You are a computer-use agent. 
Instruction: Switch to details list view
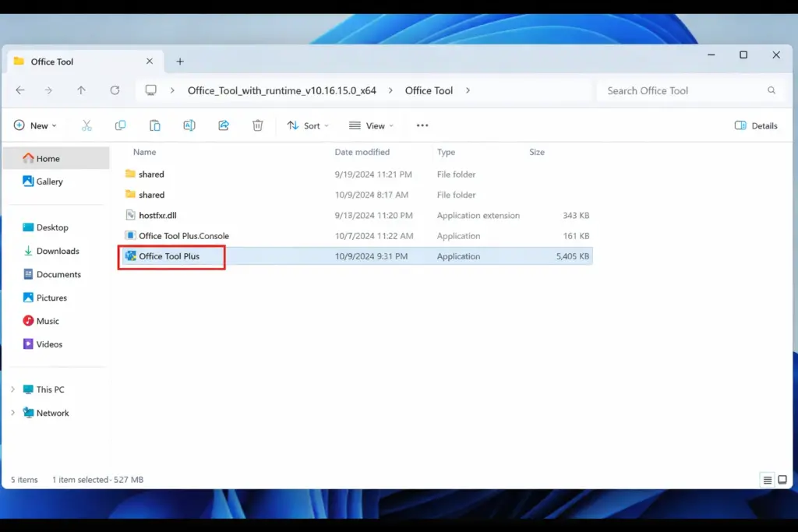tap(768, 480)
